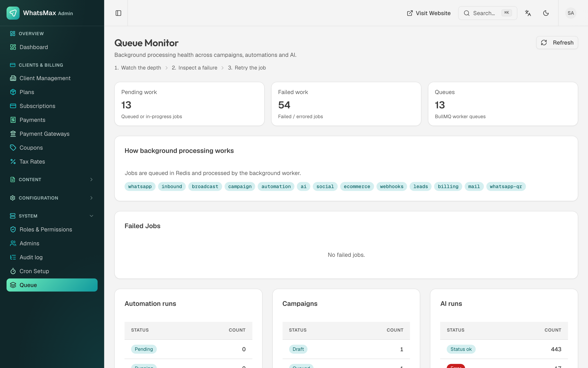This screenshot has width=588, height=368.
Task: Click the Draft status badge in Campaigns
Action: coord(298,349)
